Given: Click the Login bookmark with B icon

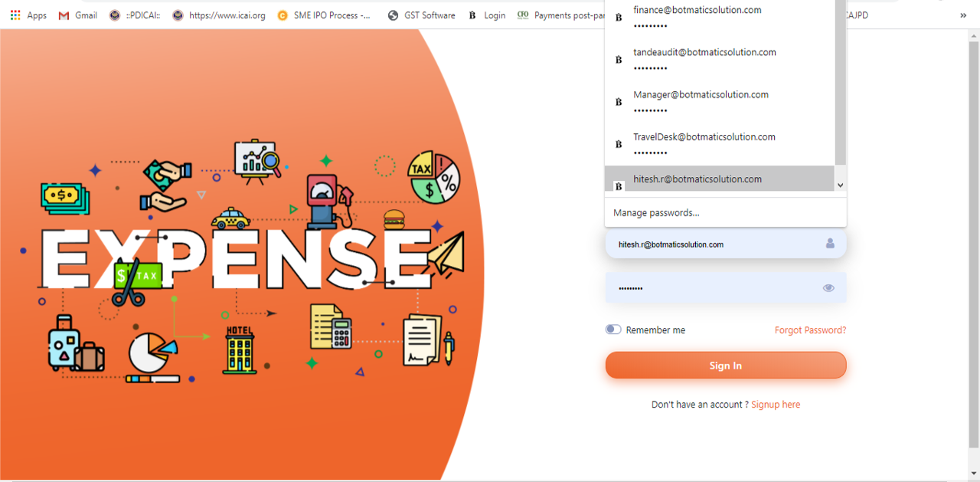Looking at the screenshot, I should click(490, 15).
